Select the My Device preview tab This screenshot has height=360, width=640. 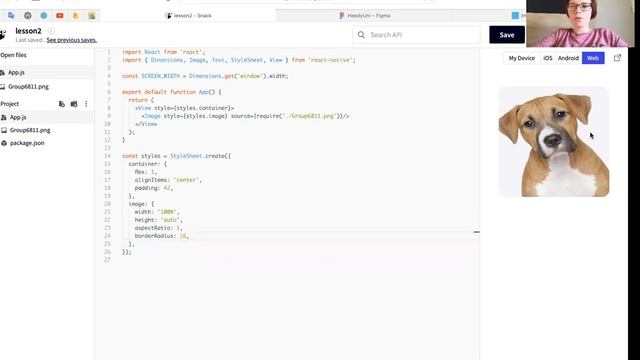(522, 58)
